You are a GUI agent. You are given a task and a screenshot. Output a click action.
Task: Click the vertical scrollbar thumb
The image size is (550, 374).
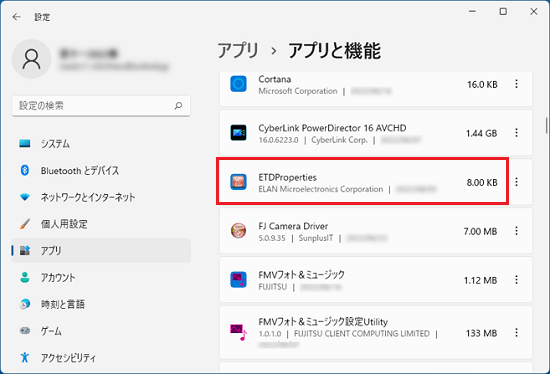point(546,126)
